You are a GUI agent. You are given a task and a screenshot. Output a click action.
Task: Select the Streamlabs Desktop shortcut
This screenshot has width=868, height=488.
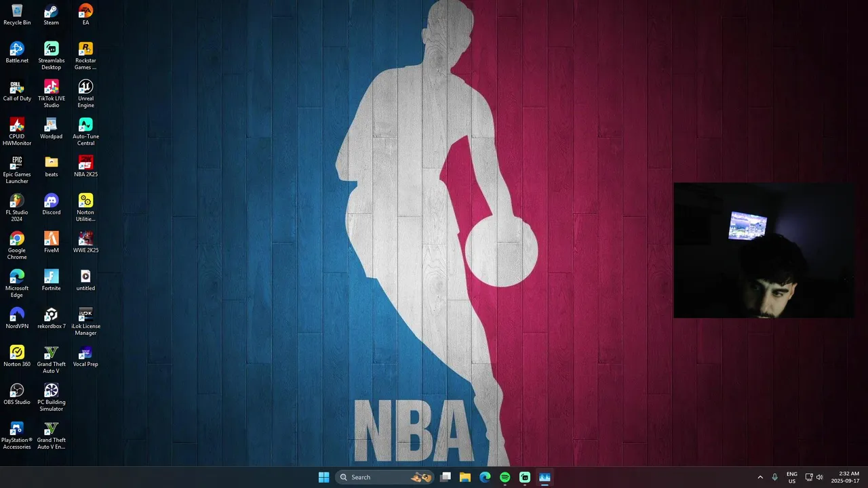[x=51, y=56]
